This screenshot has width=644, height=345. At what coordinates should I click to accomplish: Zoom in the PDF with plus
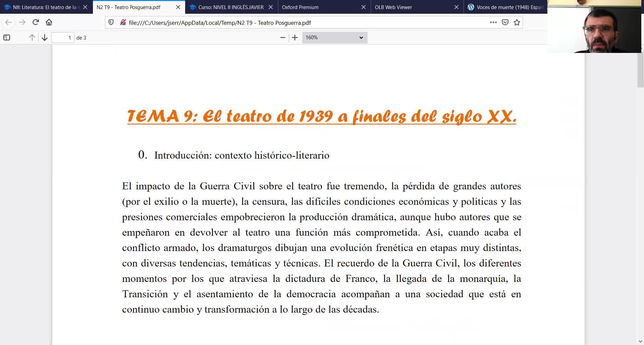(x=295, y=38)
